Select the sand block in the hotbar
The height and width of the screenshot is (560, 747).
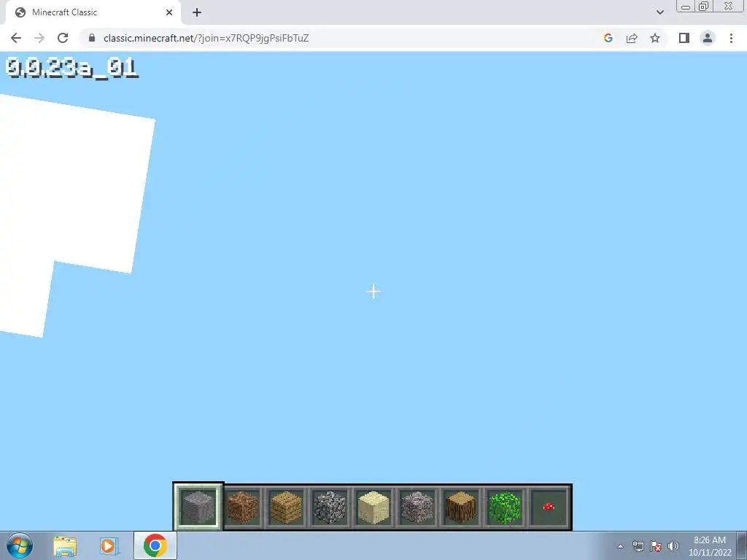click(373, 507)
